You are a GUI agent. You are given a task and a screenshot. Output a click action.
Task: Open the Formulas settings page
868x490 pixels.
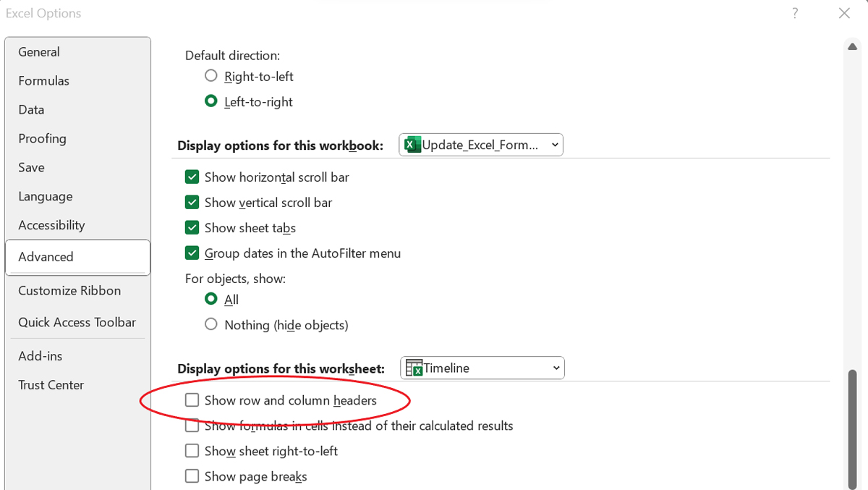click(x=45, y=80)
